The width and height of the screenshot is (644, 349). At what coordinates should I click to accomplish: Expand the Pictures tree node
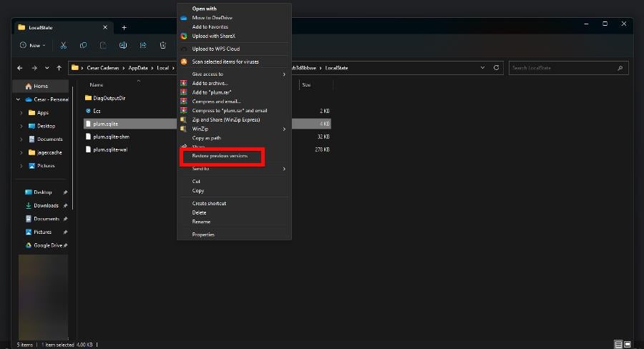pyautogui.click(x=21, y=166)
